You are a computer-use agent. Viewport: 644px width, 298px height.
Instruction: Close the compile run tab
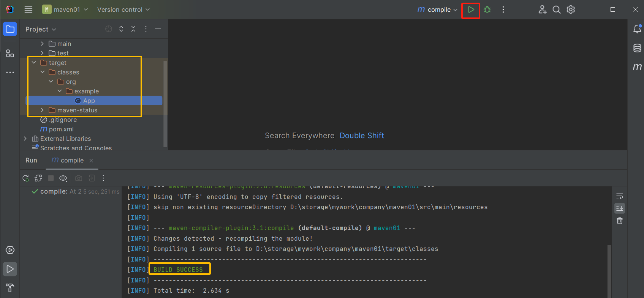pos(91,161)
